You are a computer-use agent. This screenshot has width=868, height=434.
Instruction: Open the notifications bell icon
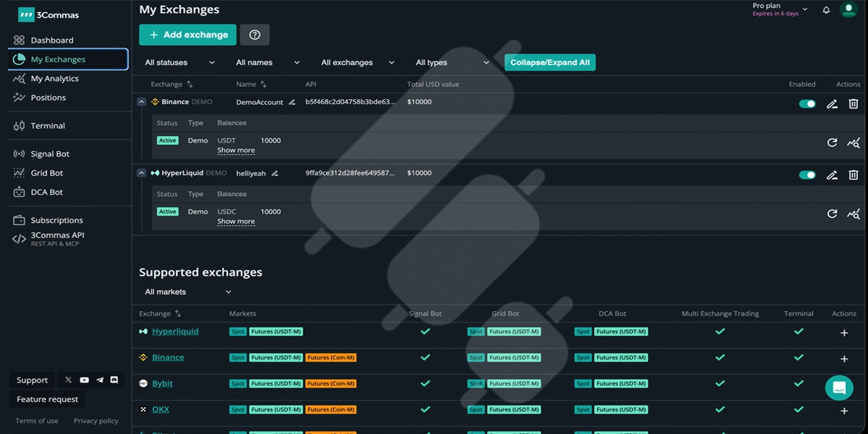(826, 10)
